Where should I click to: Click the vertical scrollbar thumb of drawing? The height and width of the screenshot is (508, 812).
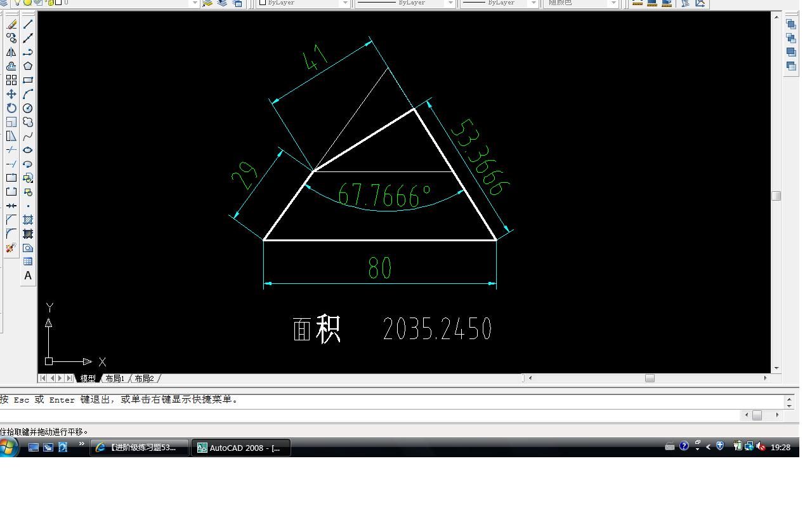776,196
